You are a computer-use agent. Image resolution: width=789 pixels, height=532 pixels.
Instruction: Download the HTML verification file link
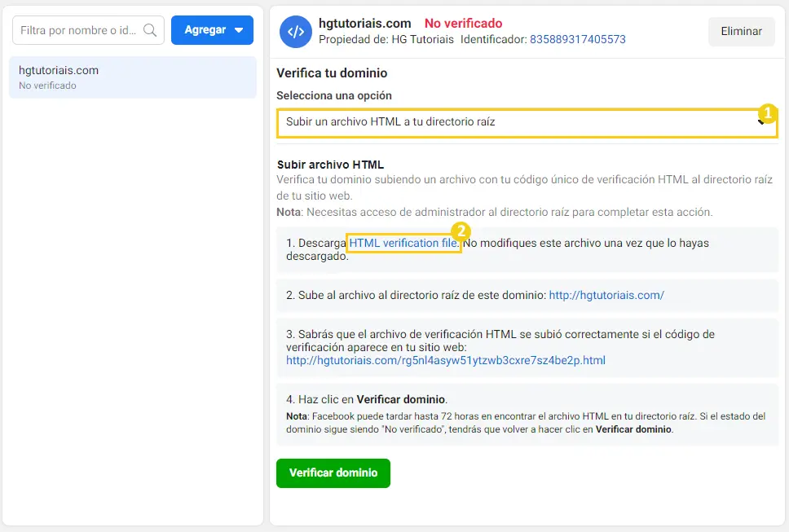click(x=403, y=243)
